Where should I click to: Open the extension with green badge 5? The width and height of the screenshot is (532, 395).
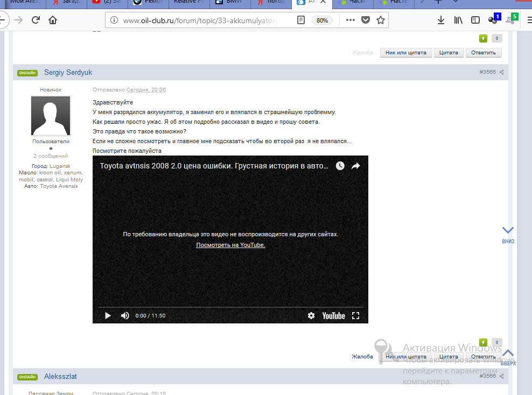pos(512,19)
